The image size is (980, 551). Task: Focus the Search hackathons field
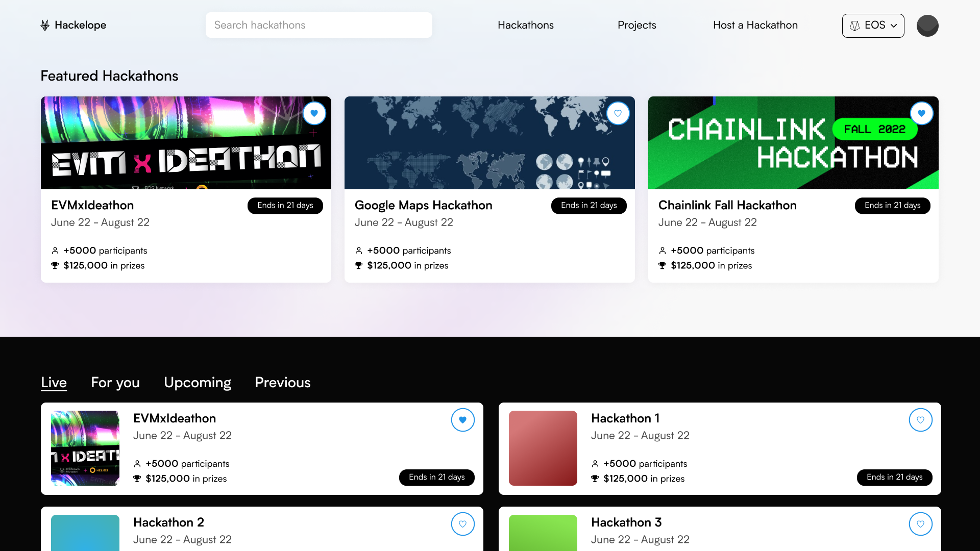[x=318, y=25]
